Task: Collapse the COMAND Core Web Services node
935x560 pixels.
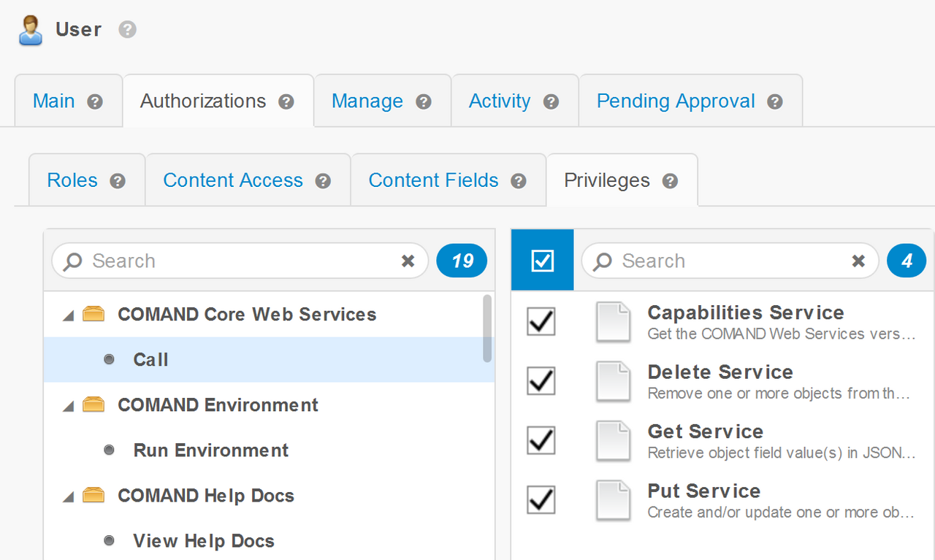Action: click(69, 315)
